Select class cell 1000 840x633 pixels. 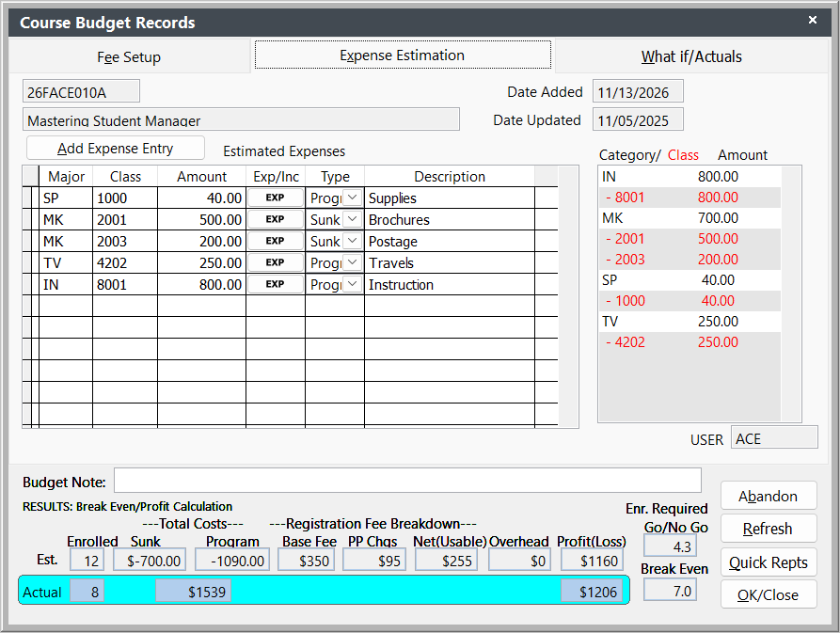(x=125, y=198)
